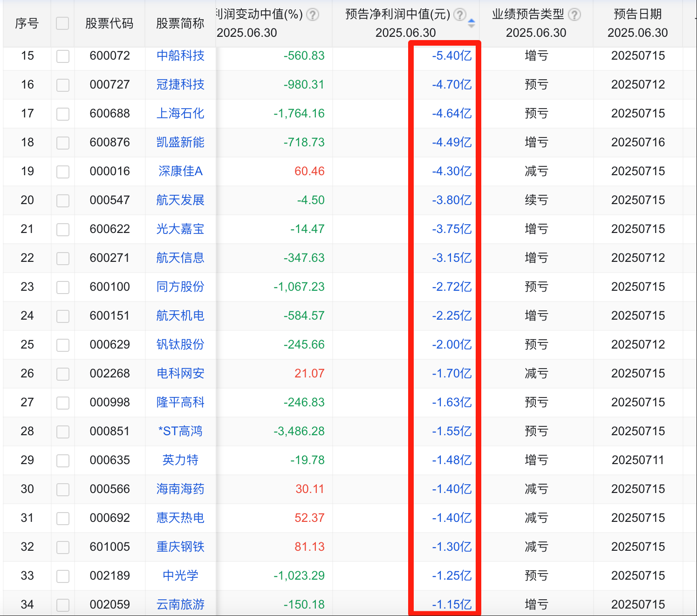Screen dimensions: 697x616
Task: Open stock link 同方股份
Action: [x=180, y=287]
